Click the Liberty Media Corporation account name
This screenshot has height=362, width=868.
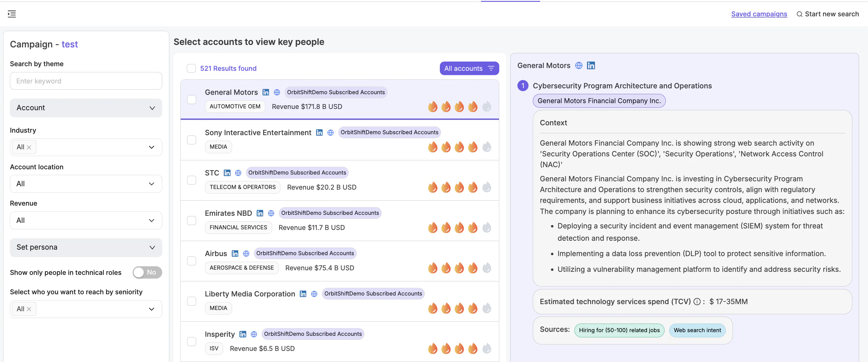click(250, 294)
